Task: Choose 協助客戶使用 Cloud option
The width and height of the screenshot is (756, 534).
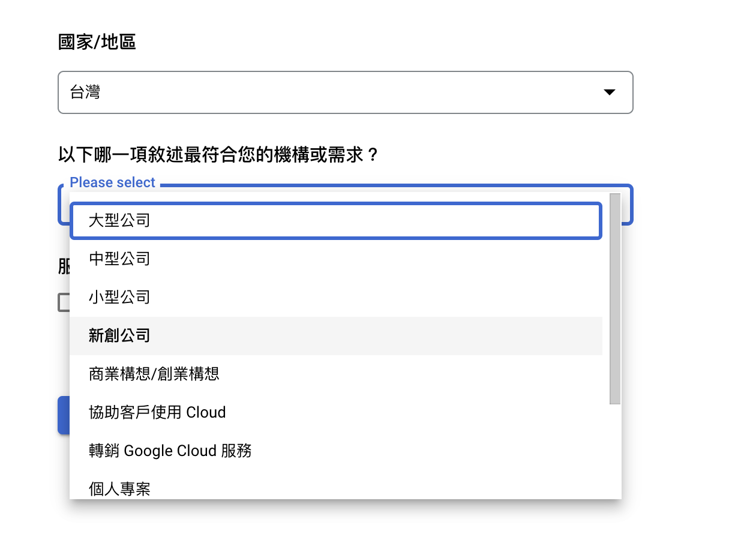Action: click(336, 412)
